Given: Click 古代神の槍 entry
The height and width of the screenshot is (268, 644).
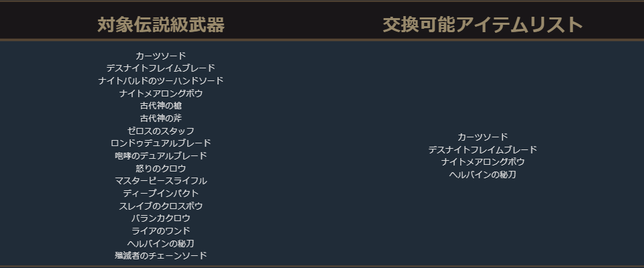Looking at the screenshot, I should click(161, 105).
